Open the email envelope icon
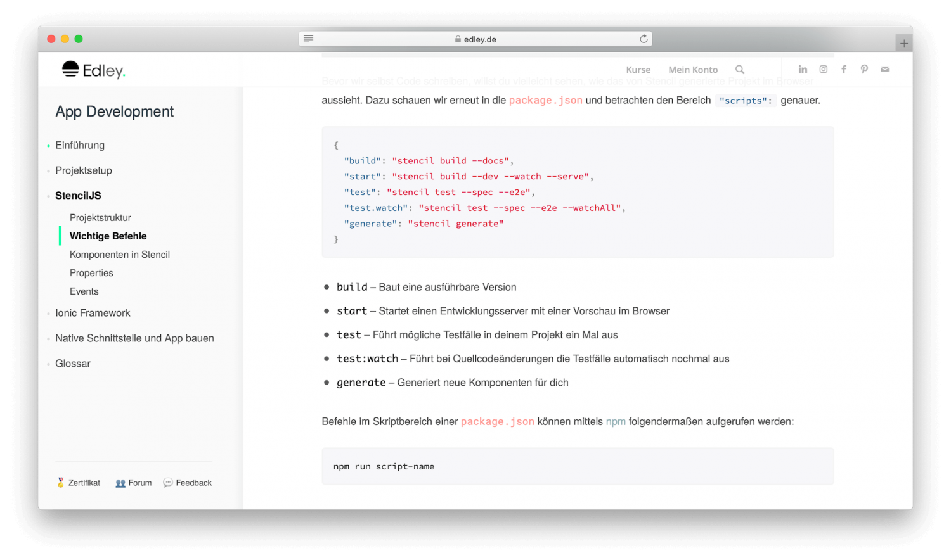The image size is (951, 560). (885, 69)
